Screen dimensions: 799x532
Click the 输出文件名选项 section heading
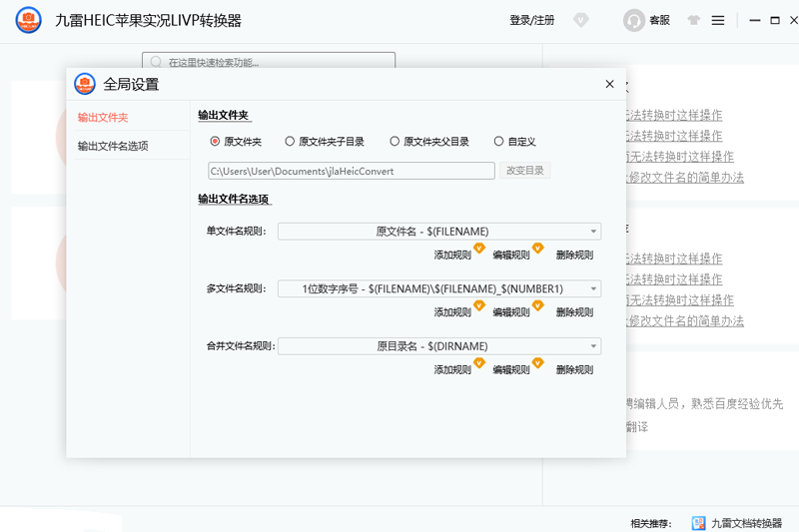234,199
